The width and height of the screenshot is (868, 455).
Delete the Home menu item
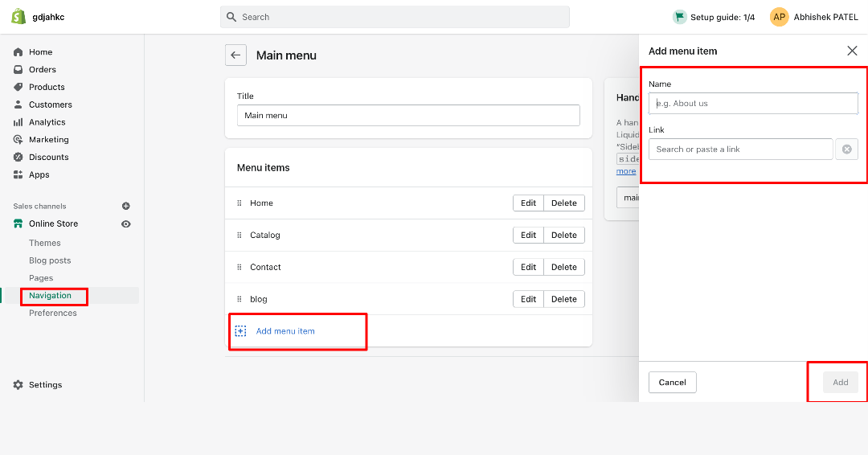[x=564, y=203]
